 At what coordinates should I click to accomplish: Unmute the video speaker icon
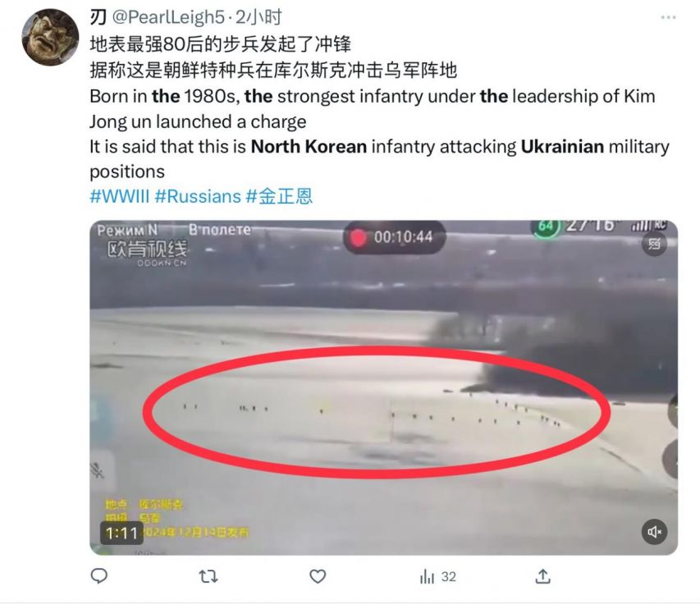click(x=655, y=532)
